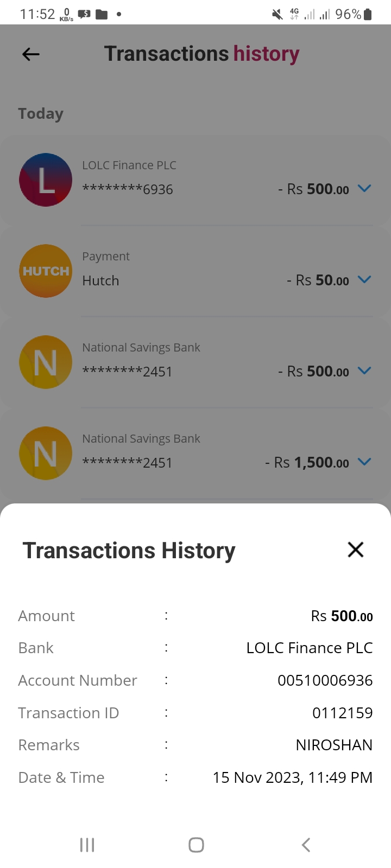
Task: Expand the National Savings Bank Rs 500 chevron
Action: tap(364, 371)
